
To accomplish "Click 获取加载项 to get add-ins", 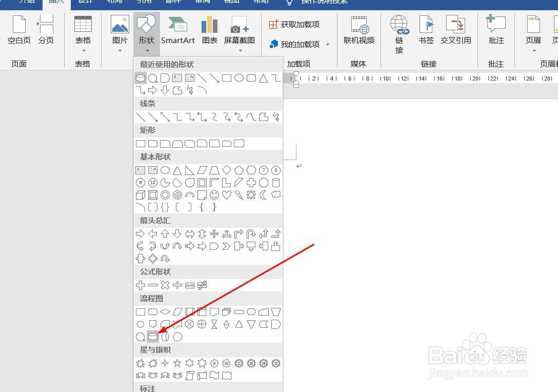I will 294,24.
